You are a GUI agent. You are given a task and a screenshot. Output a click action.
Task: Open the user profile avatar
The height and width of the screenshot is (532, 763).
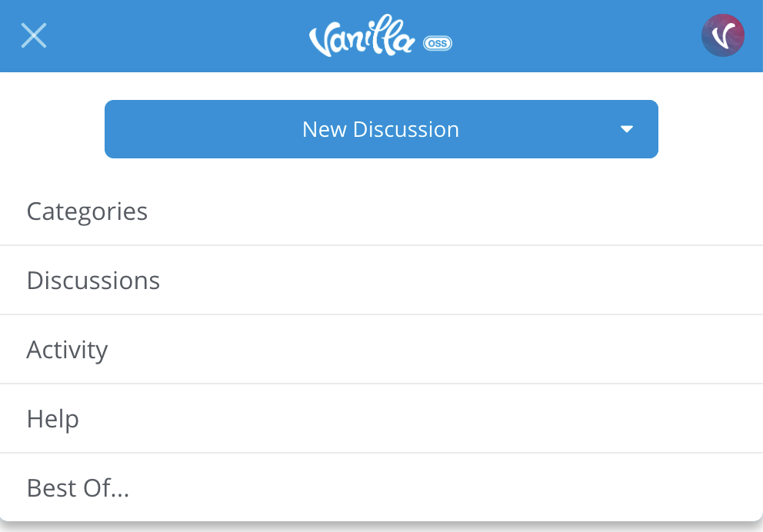pos(722,35)
